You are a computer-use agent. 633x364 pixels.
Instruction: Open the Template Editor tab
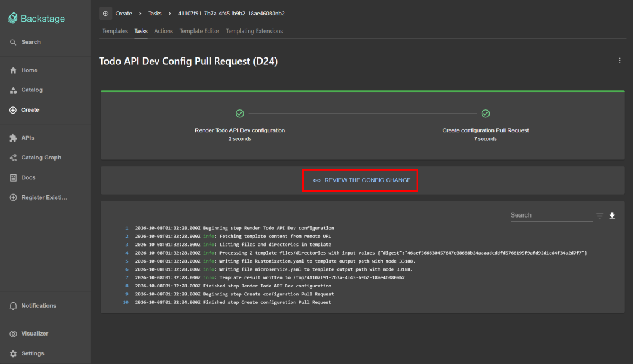[200, 31]
